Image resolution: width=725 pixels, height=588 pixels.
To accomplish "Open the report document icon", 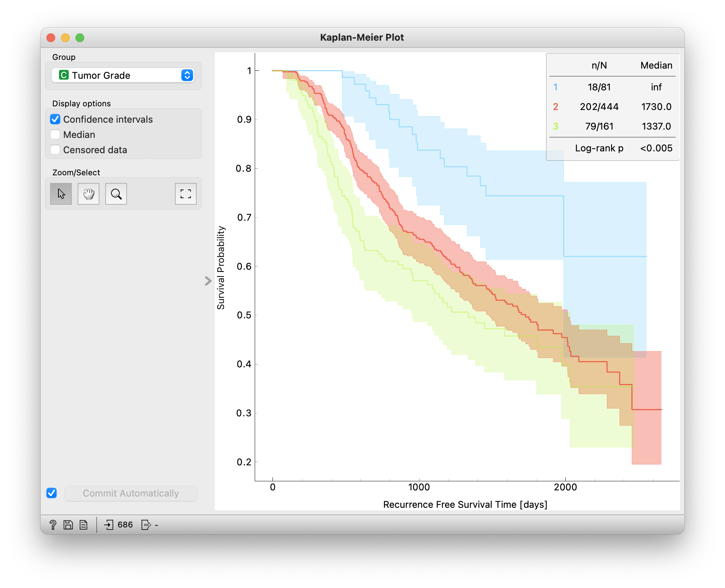I will click(83, 524).
